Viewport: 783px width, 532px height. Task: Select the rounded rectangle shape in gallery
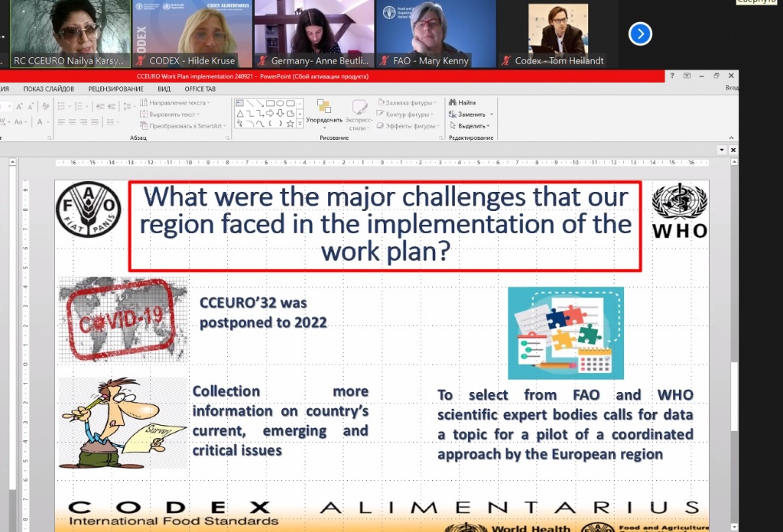point(290,103)
